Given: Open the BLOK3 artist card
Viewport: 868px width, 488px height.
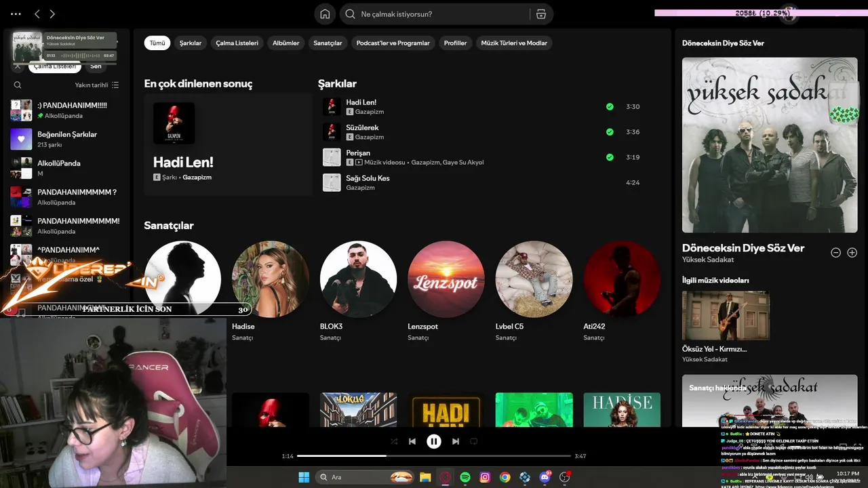Looking at the screenshot, I should coord(358,291).
